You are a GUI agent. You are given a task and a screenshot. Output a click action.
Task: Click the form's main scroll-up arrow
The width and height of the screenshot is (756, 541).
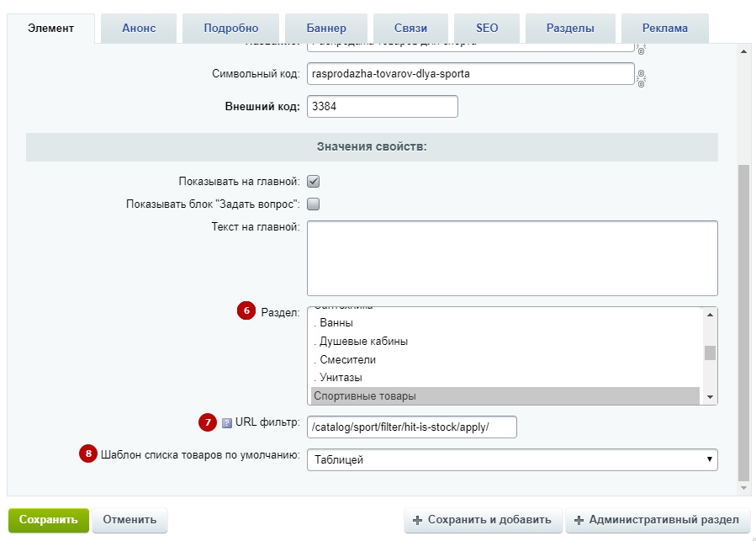743,51
